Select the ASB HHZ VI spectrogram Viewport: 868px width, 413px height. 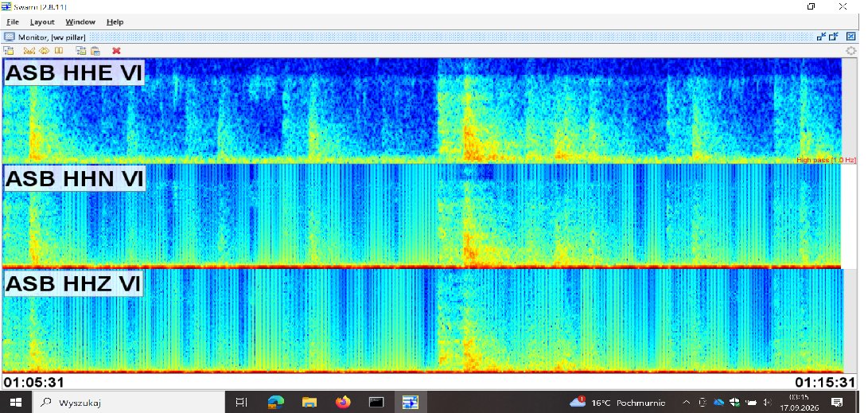422,321
